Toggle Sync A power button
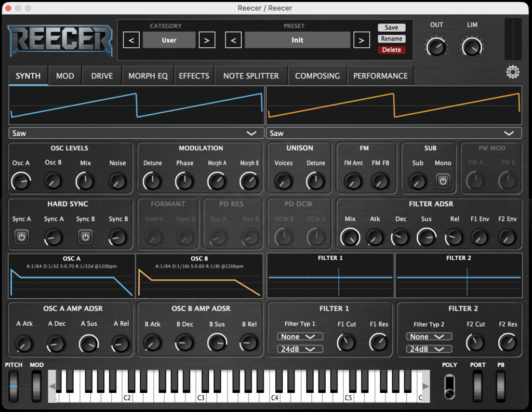The height and width of the screenshot is (412, 532). pyautogui.click(x=21, y=237)
